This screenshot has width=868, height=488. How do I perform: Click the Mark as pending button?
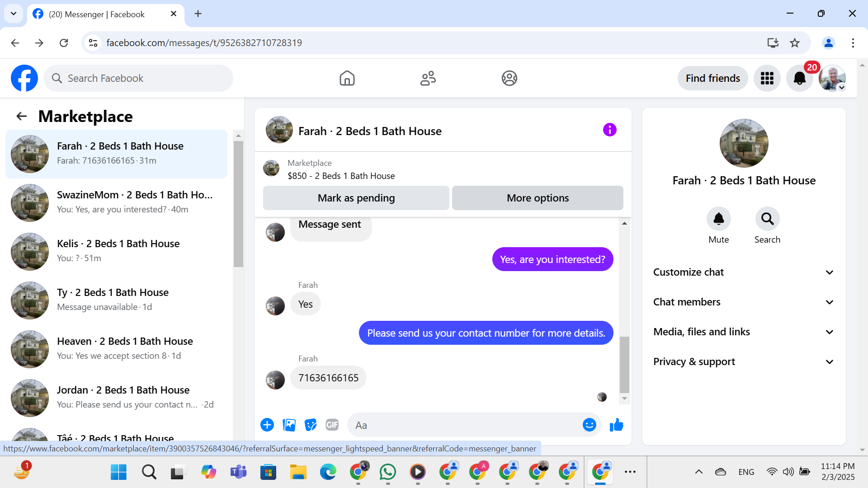click(x=356, y=198)
